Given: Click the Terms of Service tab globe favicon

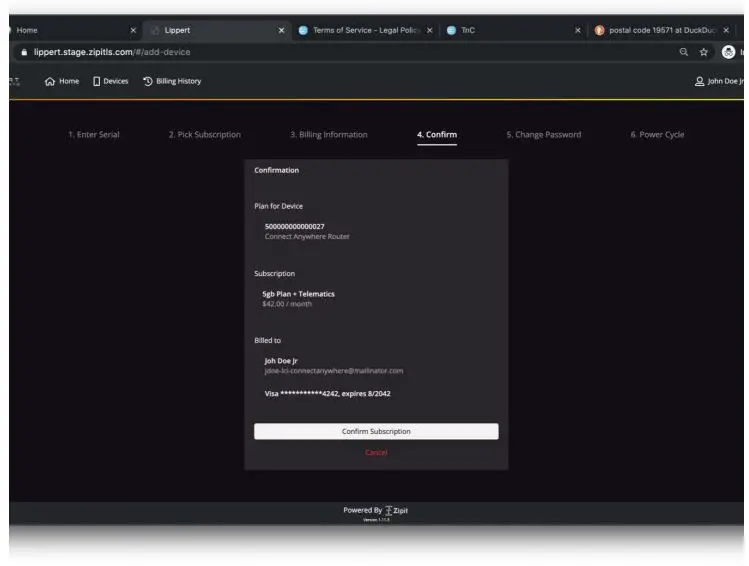Looking at the screenshot, I should point(303,30).
